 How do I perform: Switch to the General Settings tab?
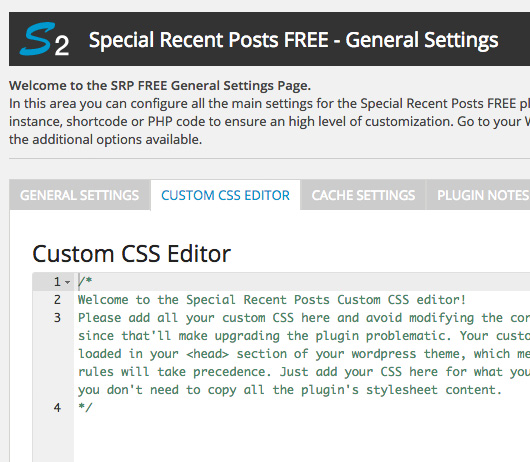point(79,195)
